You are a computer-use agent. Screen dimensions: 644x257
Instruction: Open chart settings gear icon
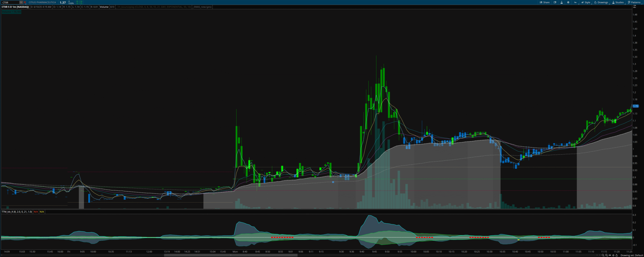point(568,2)
